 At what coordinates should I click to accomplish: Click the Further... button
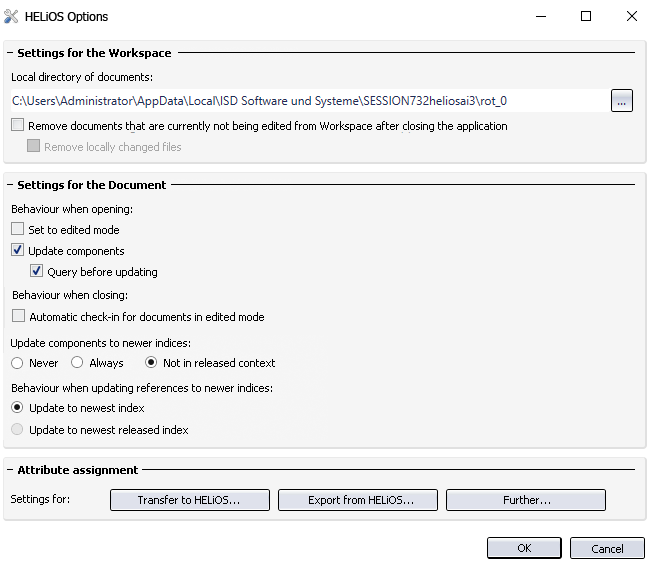(526, 500)
